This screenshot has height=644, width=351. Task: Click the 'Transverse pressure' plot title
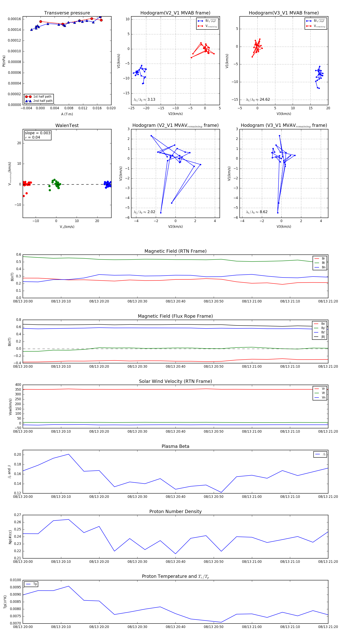tap(67, 13)
